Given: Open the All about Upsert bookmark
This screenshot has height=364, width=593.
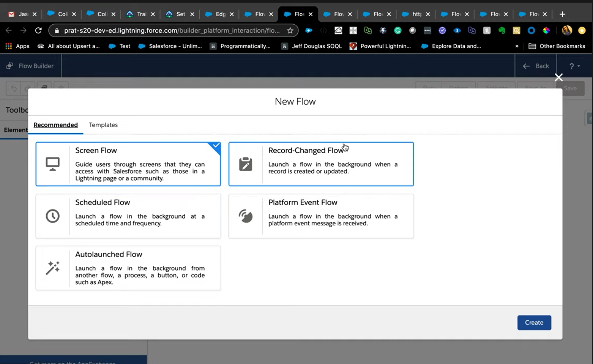Looking at the screenshot, I should click(x=69, y=46).
